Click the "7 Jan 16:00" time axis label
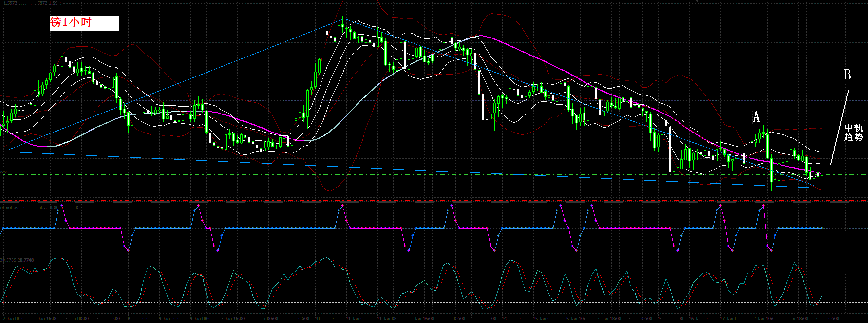 [x=46, y=318]
